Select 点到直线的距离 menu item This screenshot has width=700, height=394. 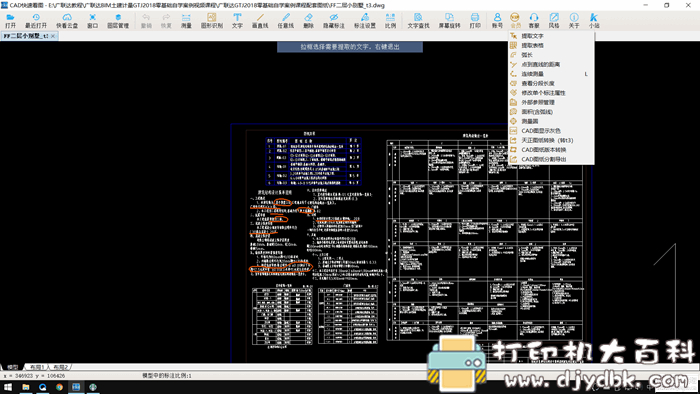(x=551, y=64)
